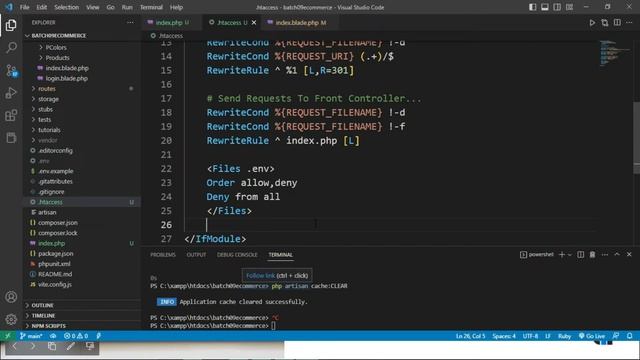Viewport: 640px width, 360px height.
Task: Click the Open Changes icon in editor toolbar
Action: pyautogui.click(x=604, y=22)
